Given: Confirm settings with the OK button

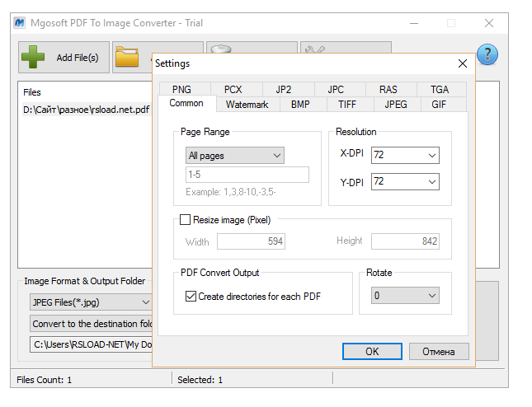Looking at the screenshot, I should [372, 352].
